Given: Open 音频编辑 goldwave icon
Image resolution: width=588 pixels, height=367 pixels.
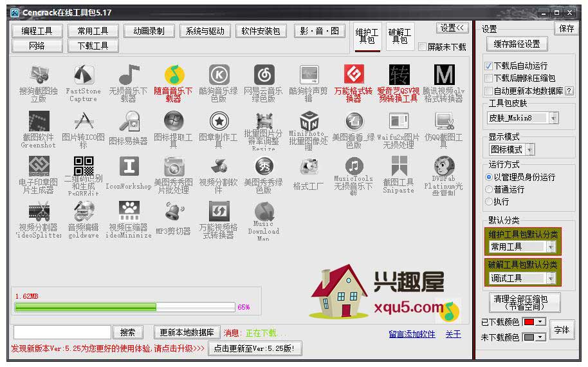Looking at the screenshot, I should (84, 211).
